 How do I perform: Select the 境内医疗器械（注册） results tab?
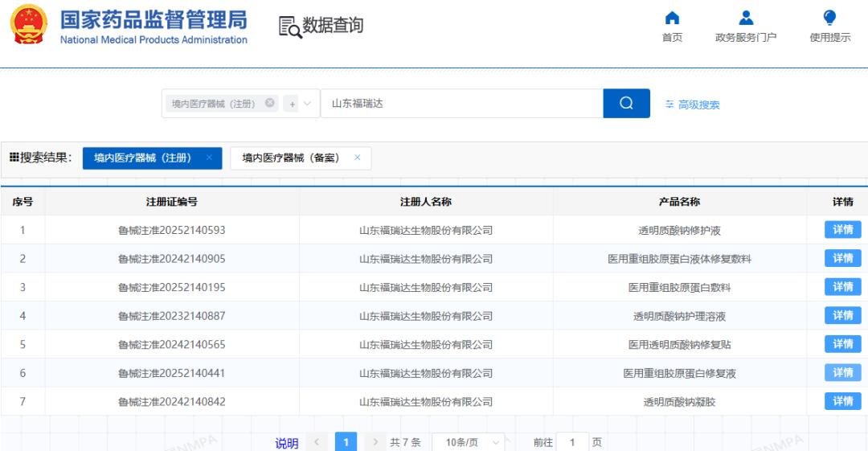[x=142, y=158]
